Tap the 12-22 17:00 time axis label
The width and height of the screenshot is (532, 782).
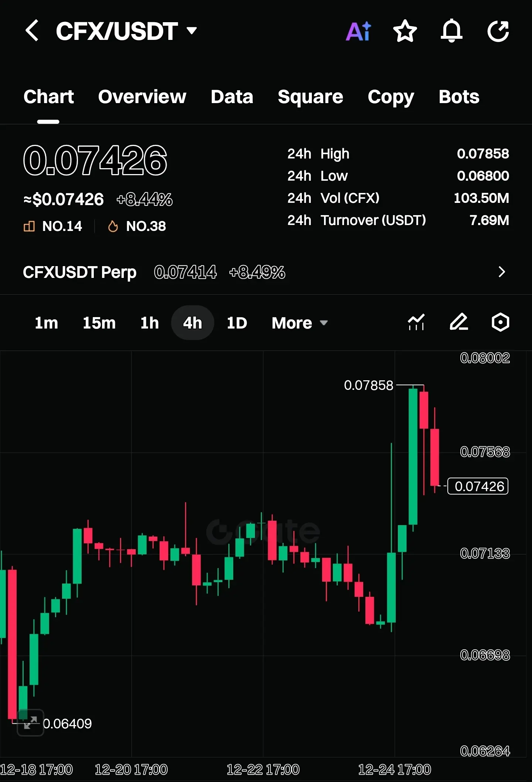click(263, 770)
